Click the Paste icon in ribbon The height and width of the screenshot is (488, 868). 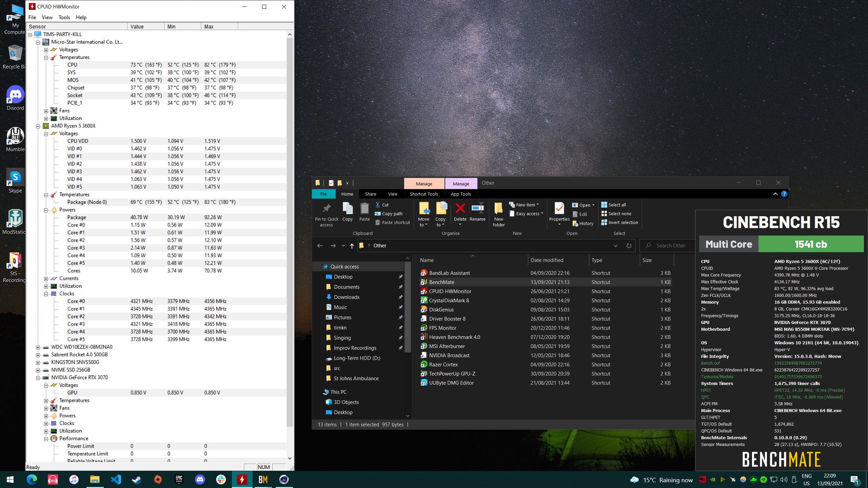coord(364,208)
